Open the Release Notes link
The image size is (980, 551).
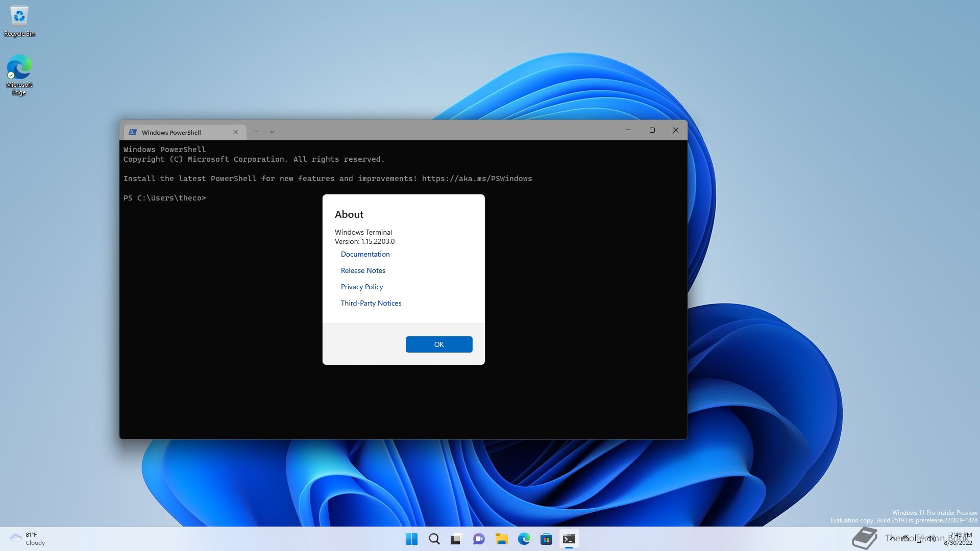[x=363, y=270]
